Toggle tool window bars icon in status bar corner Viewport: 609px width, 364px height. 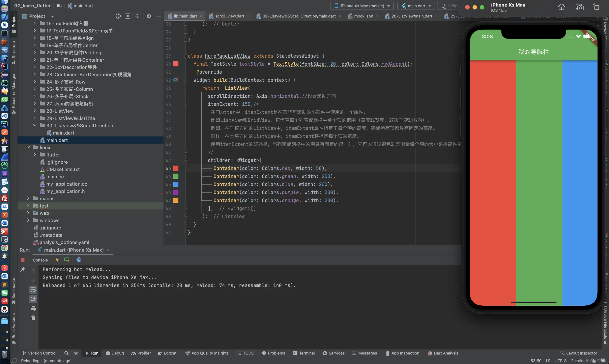14,361
